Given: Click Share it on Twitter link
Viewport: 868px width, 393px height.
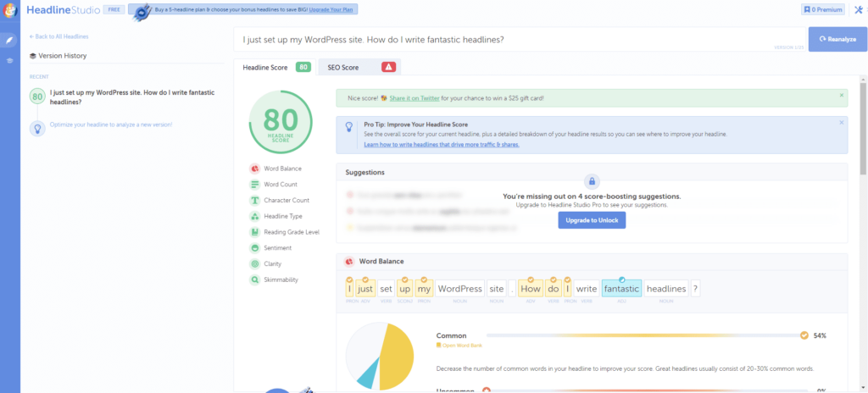Looking at the screenshot, I should click(x=415, y=98).
